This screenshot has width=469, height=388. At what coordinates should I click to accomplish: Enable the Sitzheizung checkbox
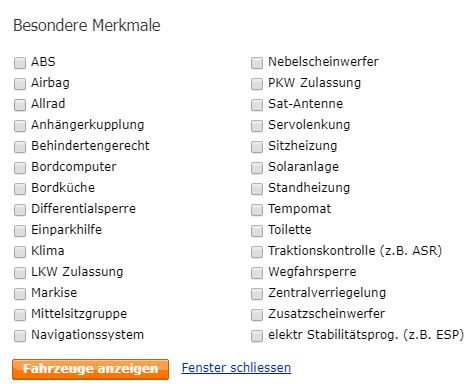pyautogui.click(x=257, y=147)
